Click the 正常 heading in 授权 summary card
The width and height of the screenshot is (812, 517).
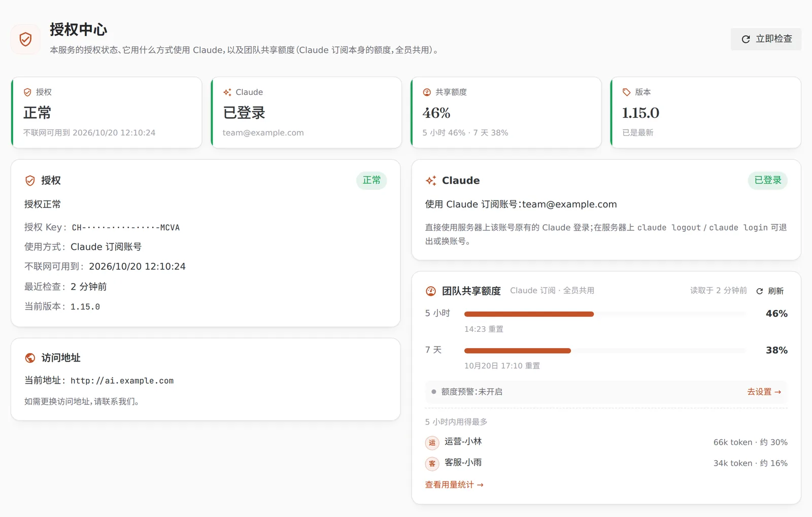(37, 113)
